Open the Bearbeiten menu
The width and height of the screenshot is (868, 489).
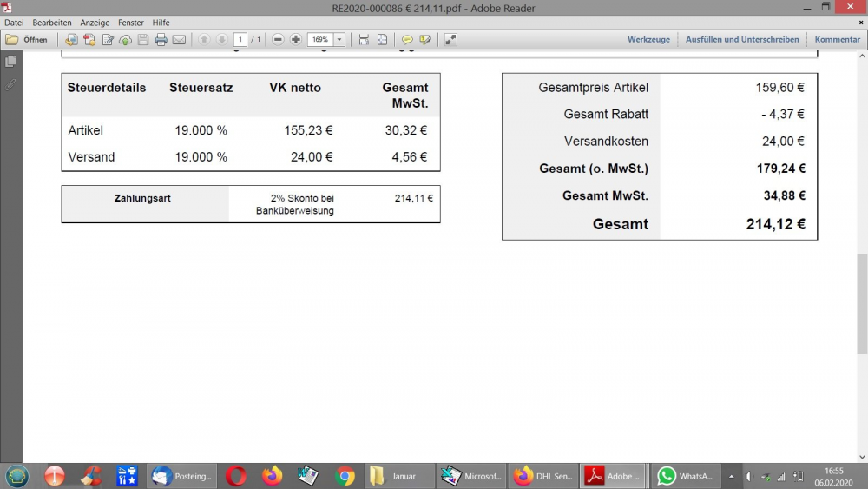click(51, 23)
